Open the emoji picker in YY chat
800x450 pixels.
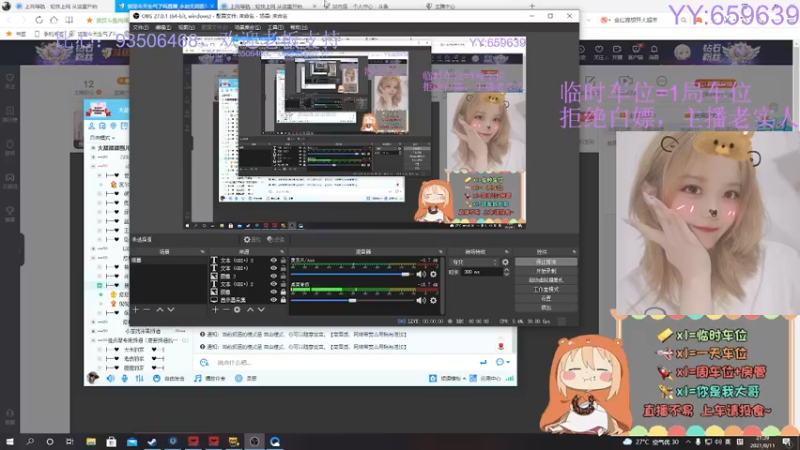(204, 362)
